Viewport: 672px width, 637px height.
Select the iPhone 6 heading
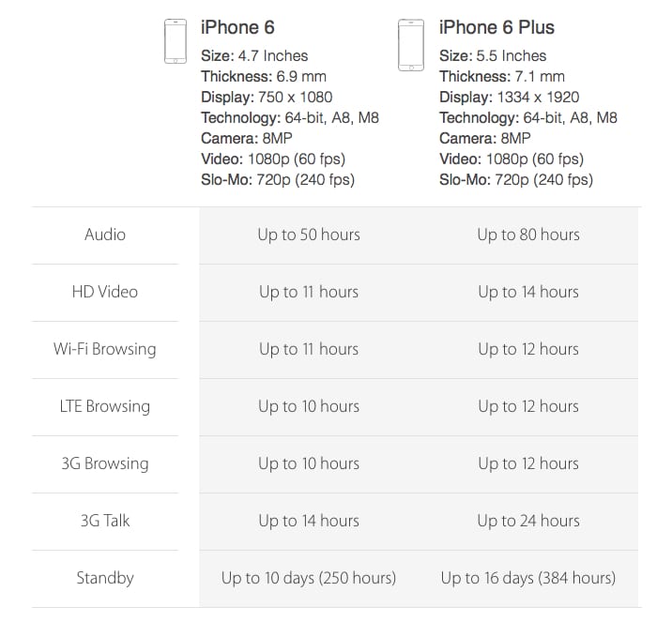237,27
